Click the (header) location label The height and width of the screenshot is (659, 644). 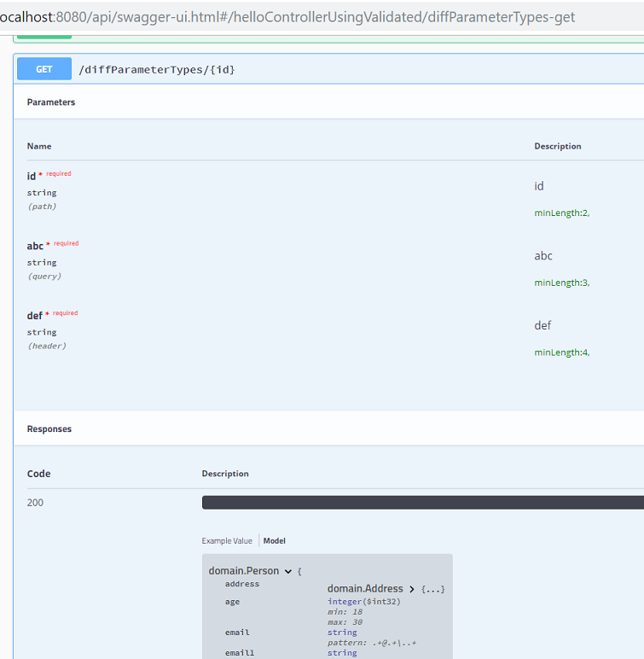pyautogui.click(x=47, y=346)
